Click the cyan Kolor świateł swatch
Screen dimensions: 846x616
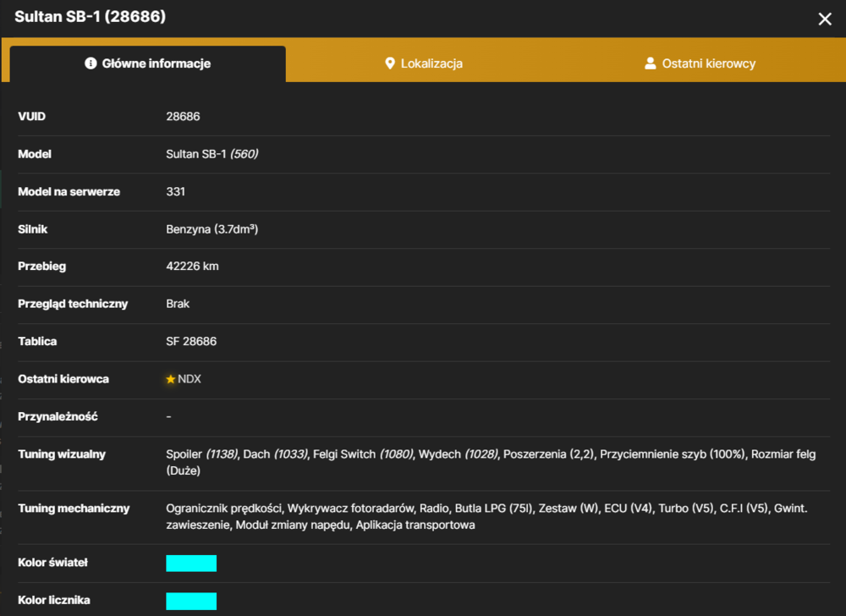[191, 563]
